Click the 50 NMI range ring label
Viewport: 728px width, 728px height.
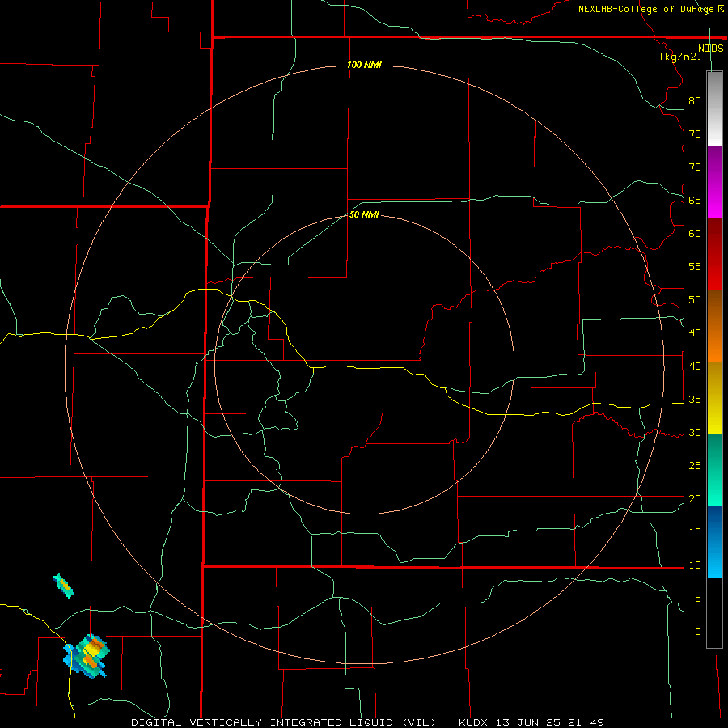364,214
